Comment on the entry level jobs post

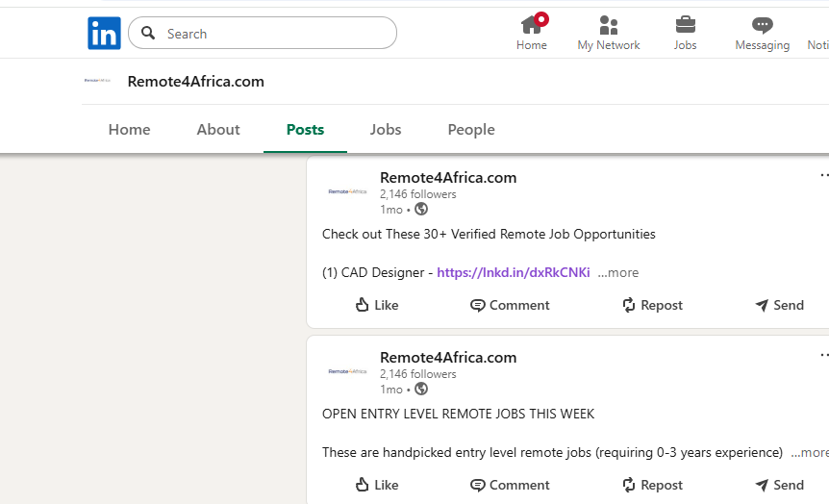510,485
